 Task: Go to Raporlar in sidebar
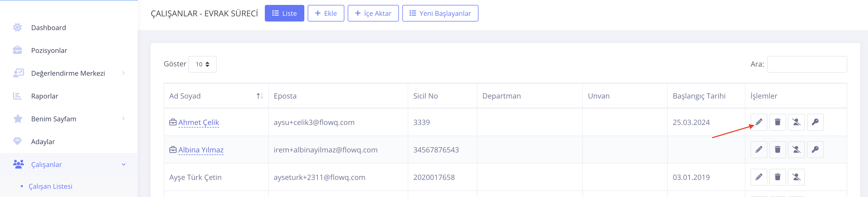[45, 96]
